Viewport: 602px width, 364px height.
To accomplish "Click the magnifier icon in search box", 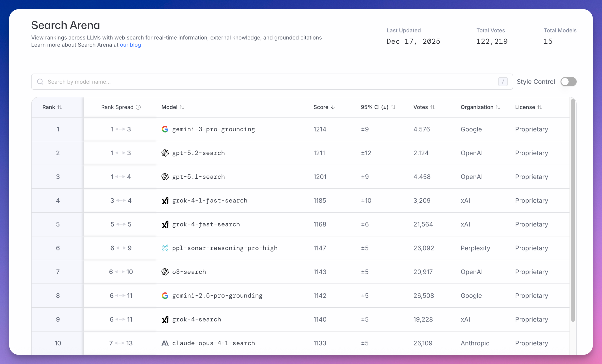I will pos(40,82).
